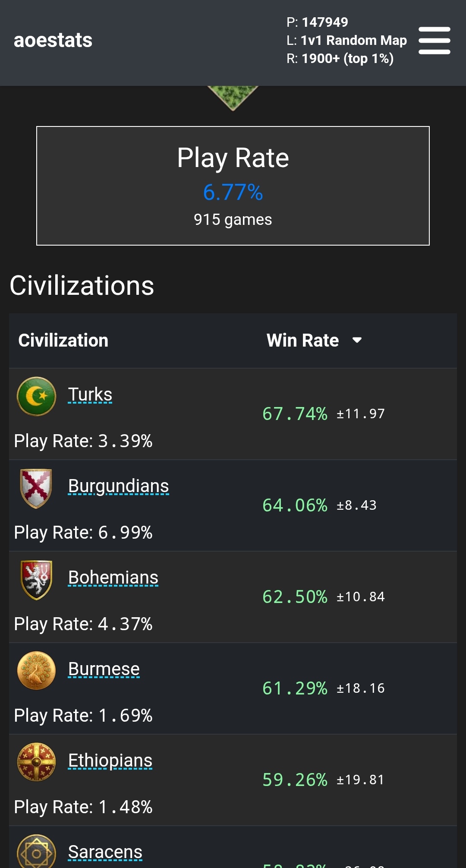Open the hamburger menu
The height and width of the screenshot is (868, 466).
pos(434,41)
